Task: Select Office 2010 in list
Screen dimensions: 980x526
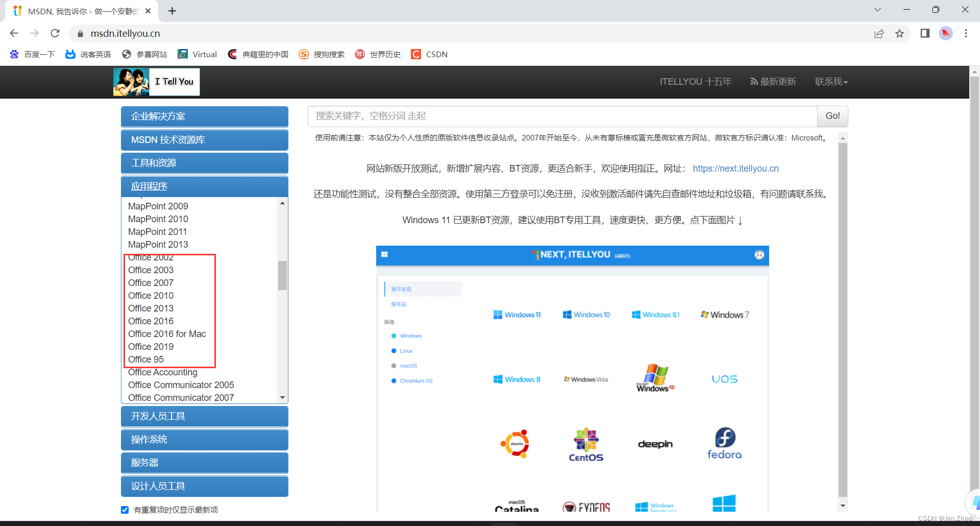Action: click(151, 296)
